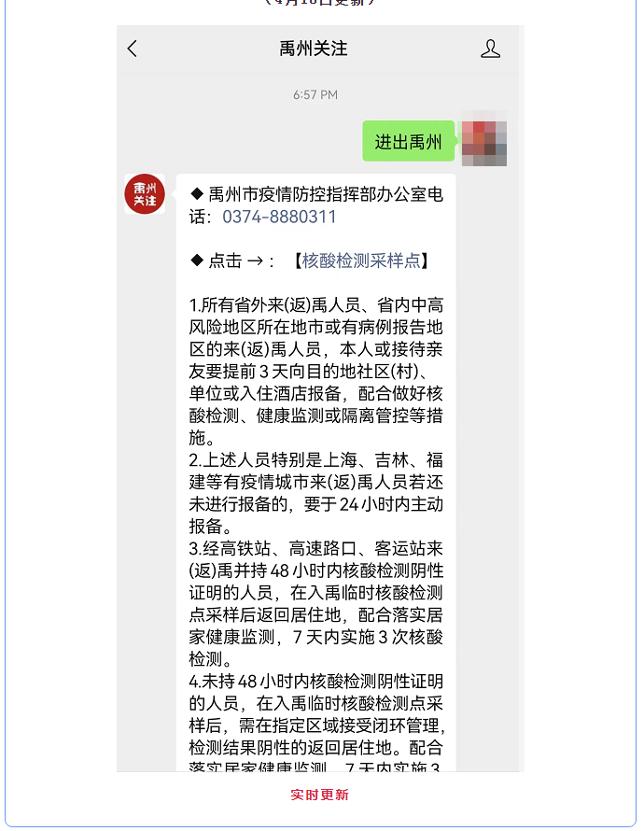Tap the red 禹州关注 account avatar

(x=145, y=194)
